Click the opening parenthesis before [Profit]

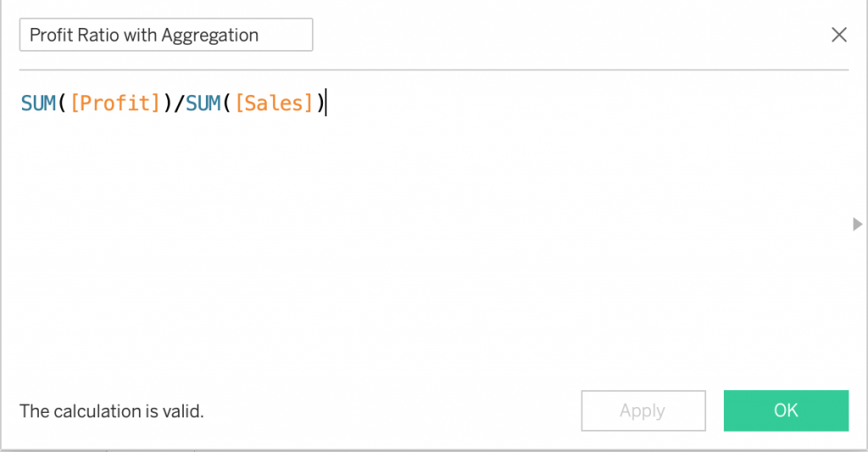(x=63, y=103)
